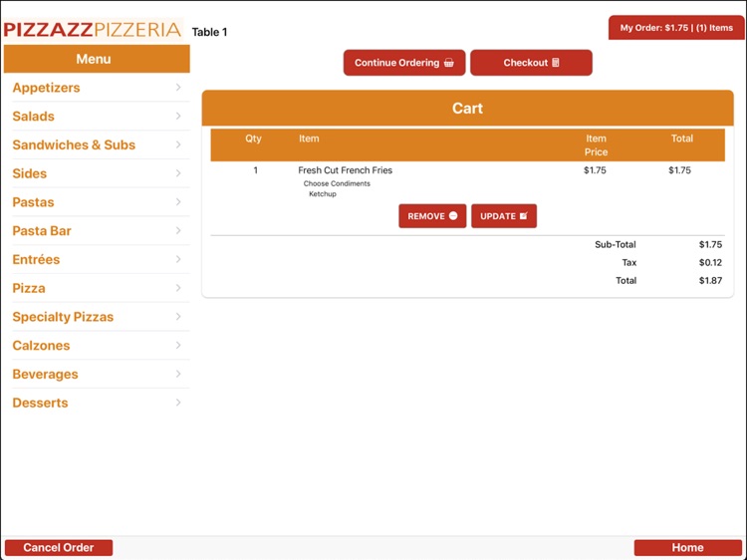Viewport: 747px width, 560px height.
Task: Click the Cart panel header
Action: [467, 108]
